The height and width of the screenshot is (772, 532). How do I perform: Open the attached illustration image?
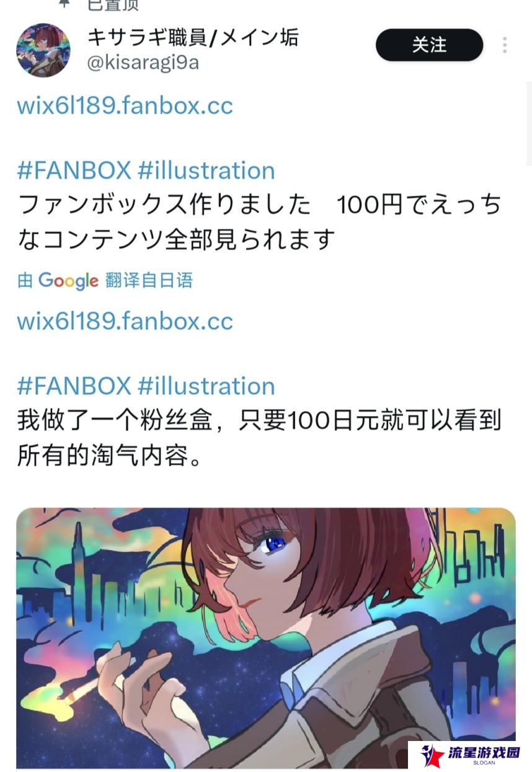click(265, 637)
